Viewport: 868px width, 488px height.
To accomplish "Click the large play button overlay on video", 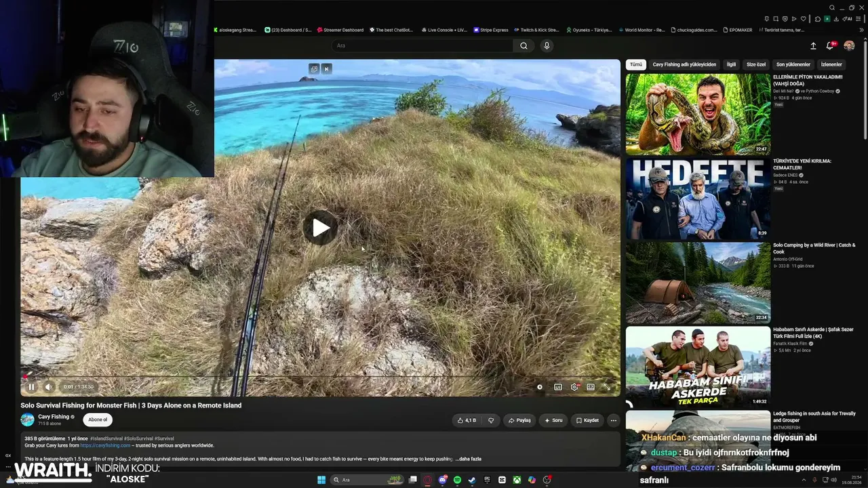I will 321,228.
